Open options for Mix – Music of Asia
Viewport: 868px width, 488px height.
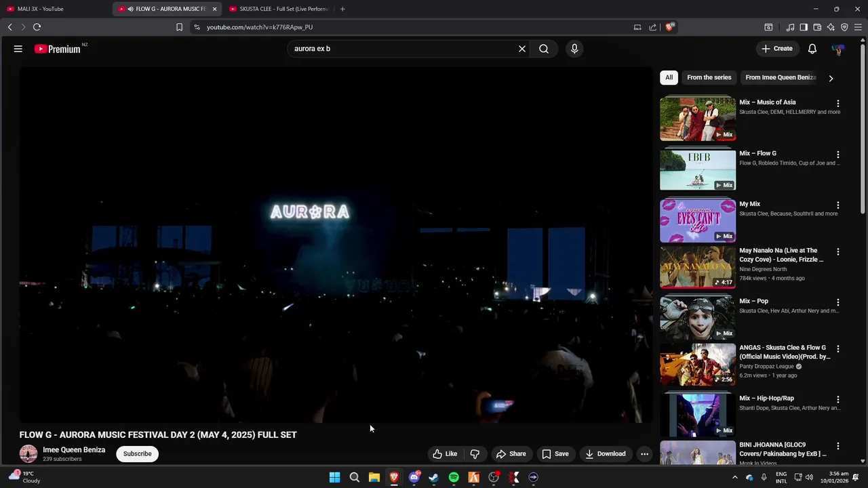[838, 104]
